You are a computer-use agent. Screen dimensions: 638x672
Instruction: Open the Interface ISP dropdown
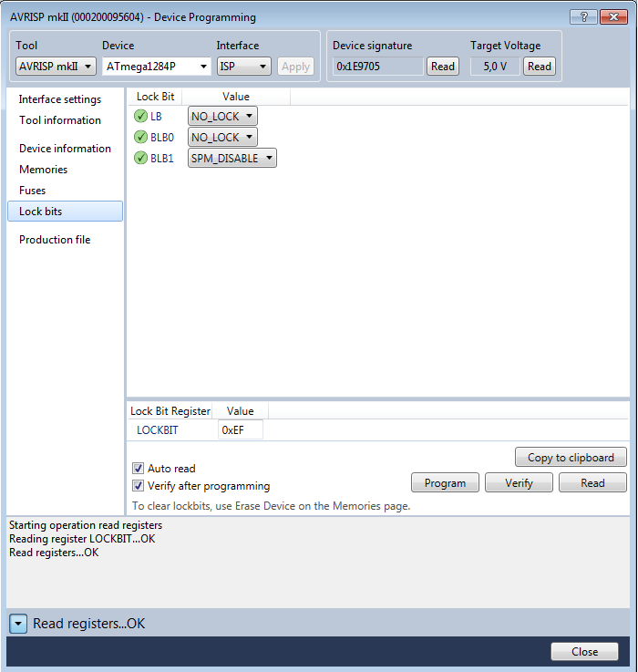[x=243, y=67]
